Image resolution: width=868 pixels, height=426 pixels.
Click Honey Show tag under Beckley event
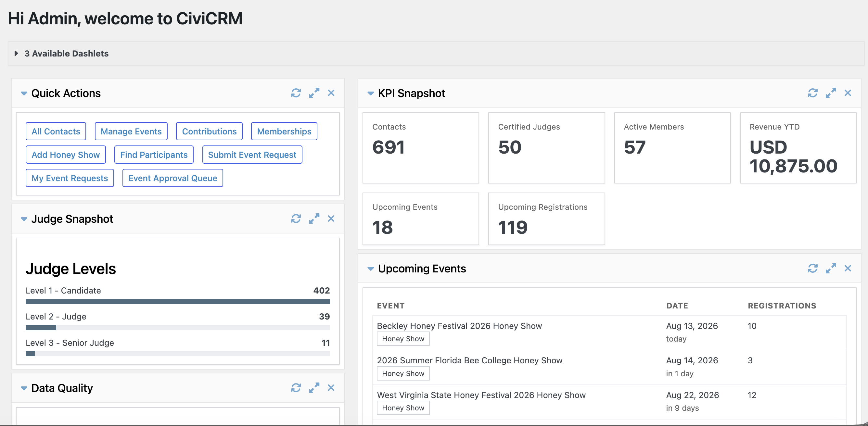click(403, 339)
